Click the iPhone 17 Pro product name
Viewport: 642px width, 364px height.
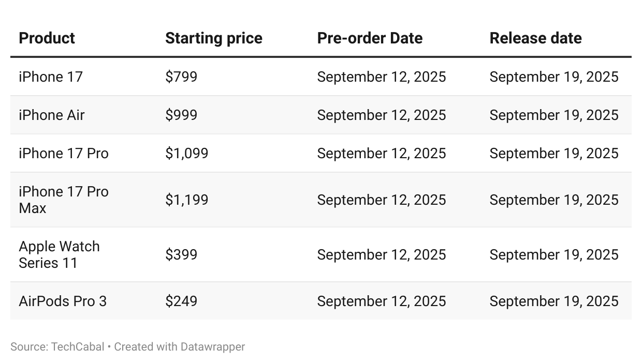click(64, 154)
